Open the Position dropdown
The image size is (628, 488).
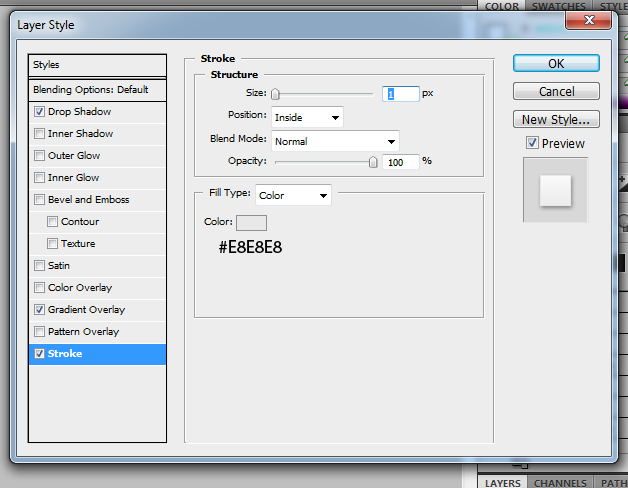click(307, 117)
